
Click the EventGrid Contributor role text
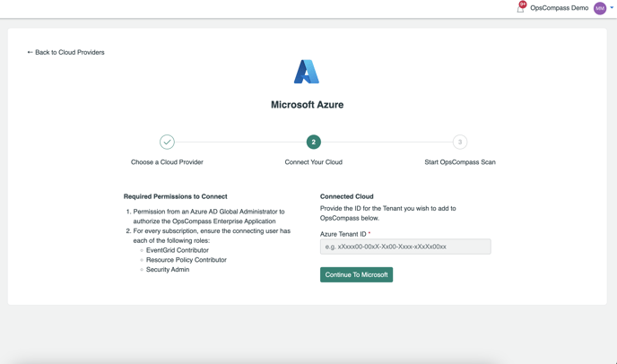[178, 250]
